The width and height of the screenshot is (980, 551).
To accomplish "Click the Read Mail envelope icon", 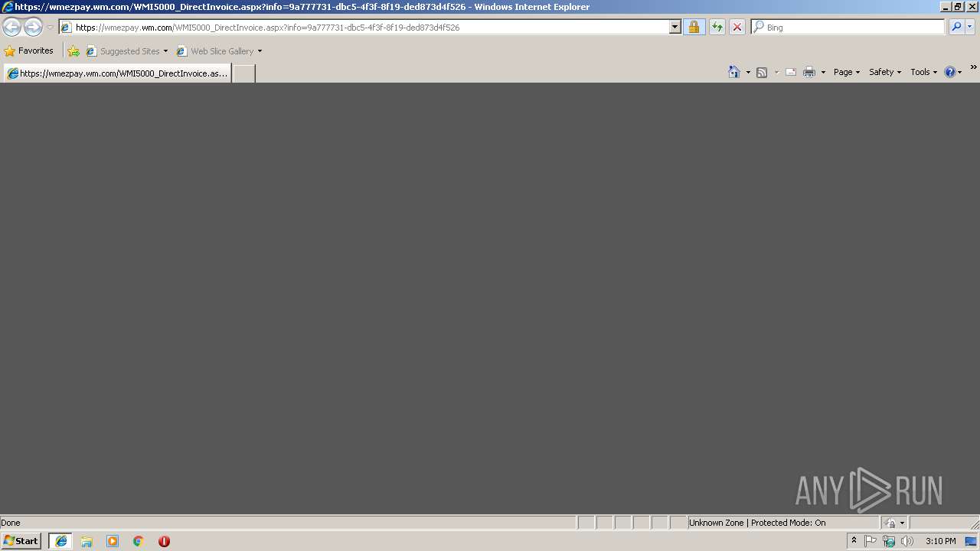I will point(791,72).
